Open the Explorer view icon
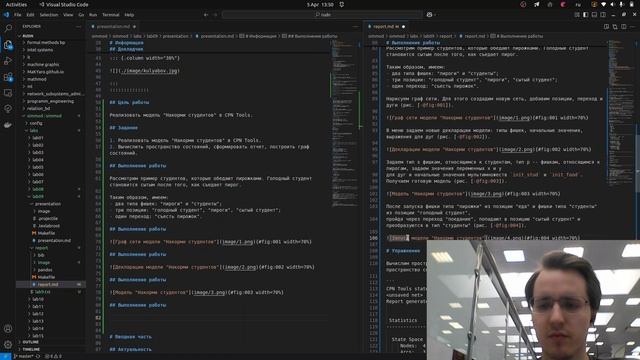 coord(8,44)
